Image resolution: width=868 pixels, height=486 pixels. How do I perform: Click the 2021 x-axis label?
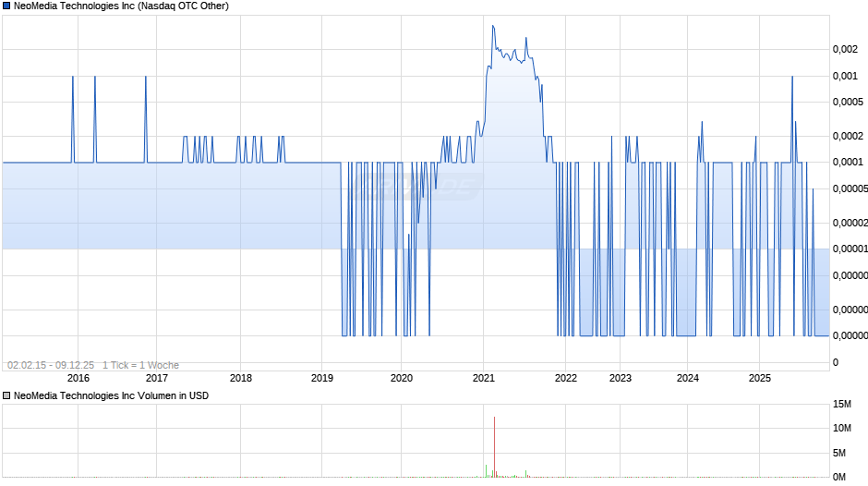click(484, 378)
